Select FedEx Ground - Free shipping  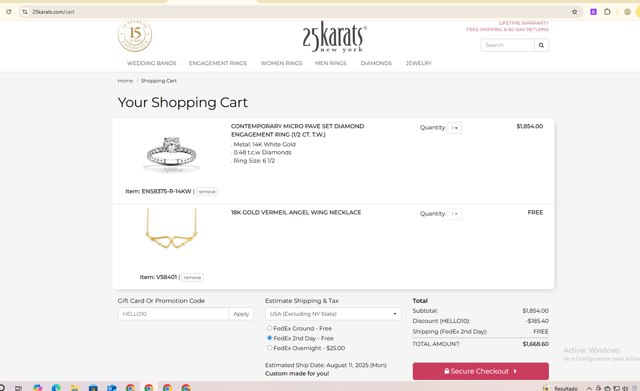(x=269, y=328)
